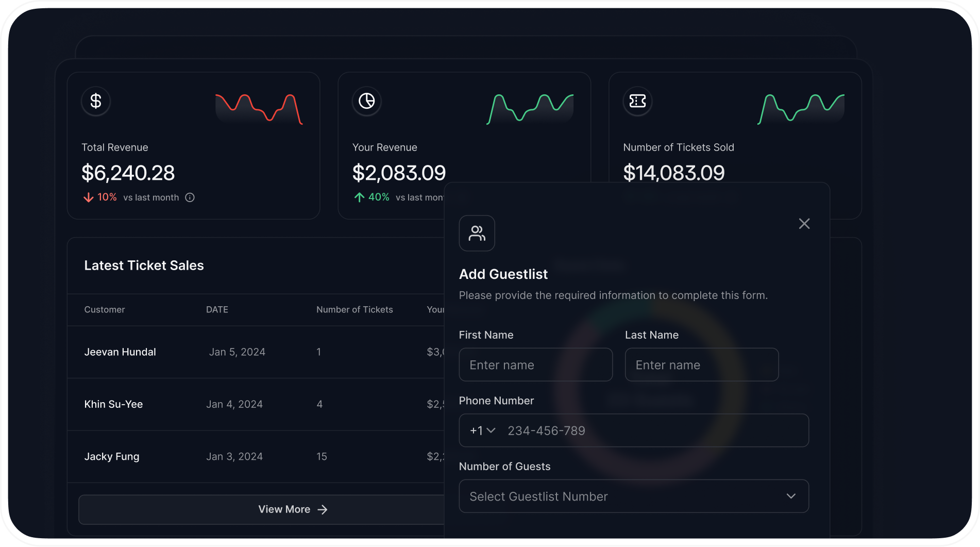Click the info icon next to vs last month
Image resolution: width=980 pixels, height=547 pixels.
[190, 197]
